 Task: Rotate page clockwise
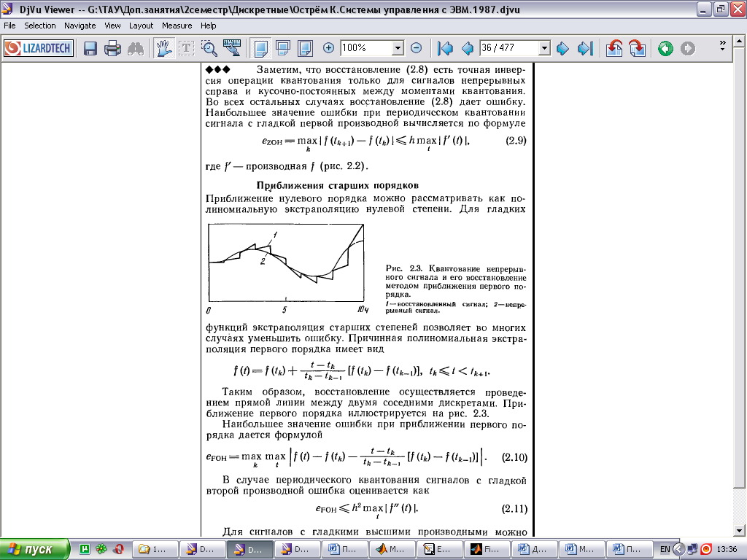tap(637, 48)
